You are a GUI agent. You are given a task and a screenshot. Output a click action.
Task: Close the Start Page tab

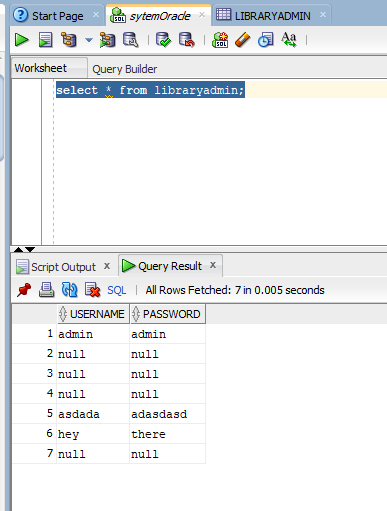(x=96, y=15)
